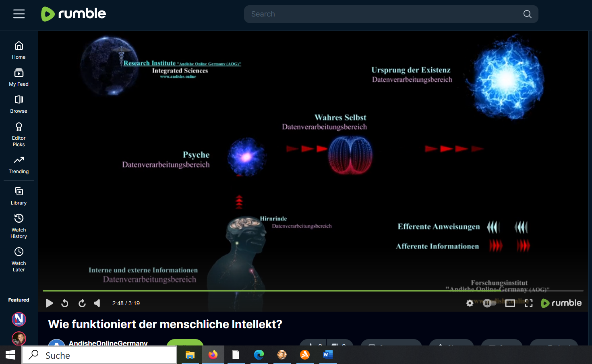
Task: Open File Explorer from the taskbar
Action: (x=190, y=355)
